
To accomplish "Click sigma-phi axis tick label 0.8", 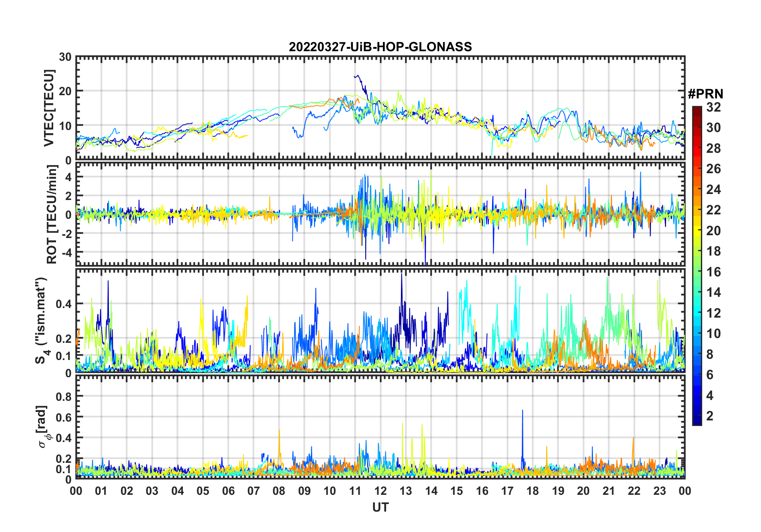I will [63, 396].
